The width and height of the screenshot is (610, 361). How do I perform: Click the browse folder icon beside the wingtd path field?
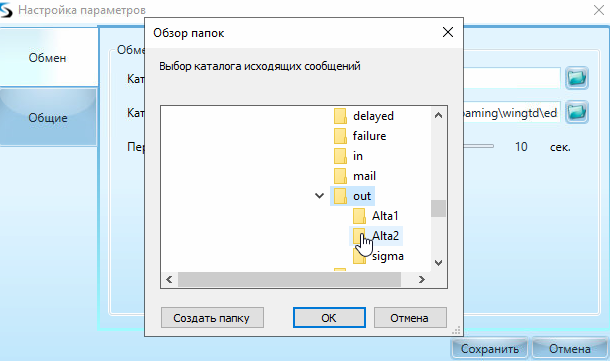577,112
